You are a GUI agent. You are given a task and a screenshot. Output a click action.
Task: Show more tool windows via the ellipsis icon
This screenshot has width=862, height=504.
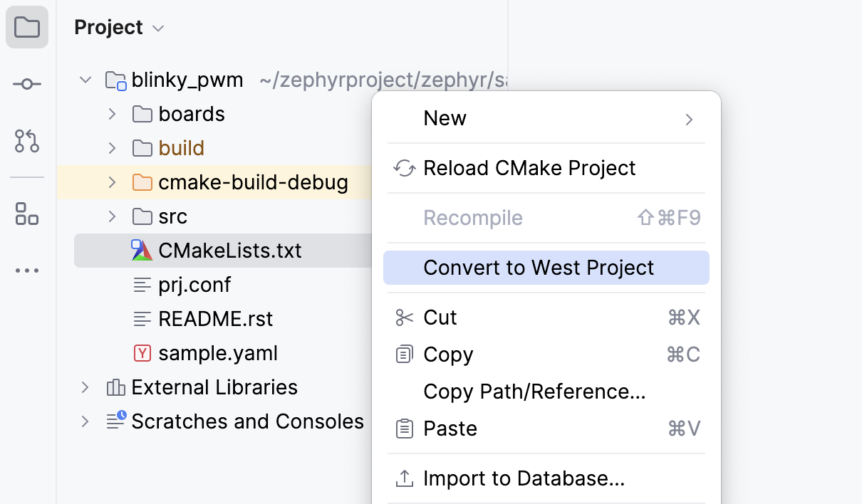(x=26, y=270)
